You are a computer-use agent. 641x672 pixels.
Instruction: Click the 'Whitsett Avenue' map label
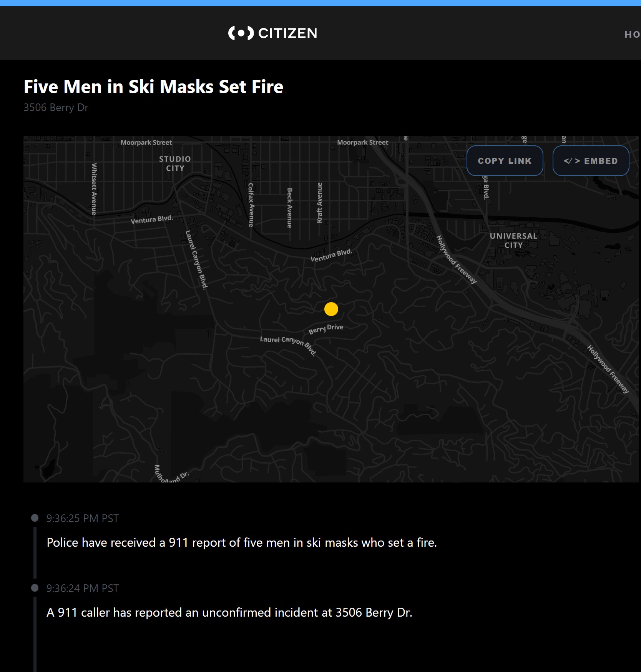pos(94,189)
